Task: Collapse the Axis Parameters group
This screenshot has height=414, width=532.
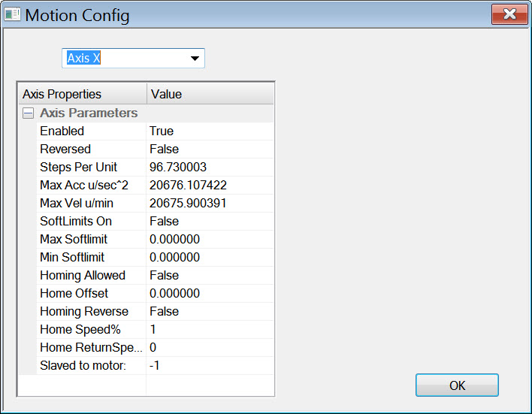Action: click(x=28, y=113)
